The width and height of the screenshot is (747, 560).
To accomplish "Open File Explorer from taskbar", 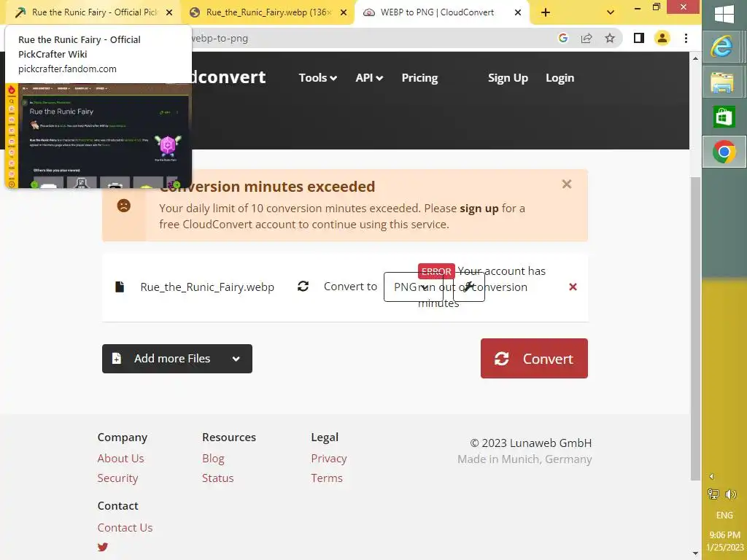I will 722,82.
